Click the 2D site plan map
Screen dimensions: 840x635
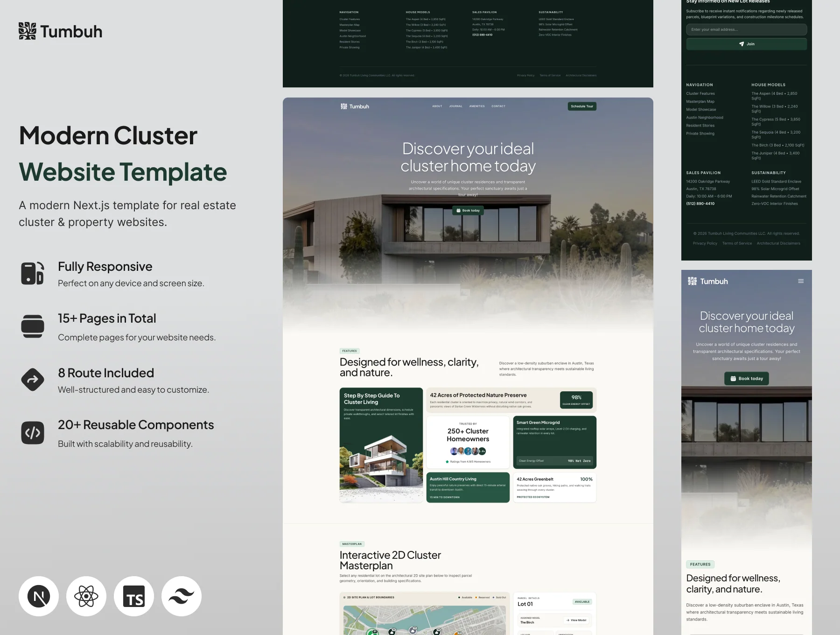click(425, 620)
